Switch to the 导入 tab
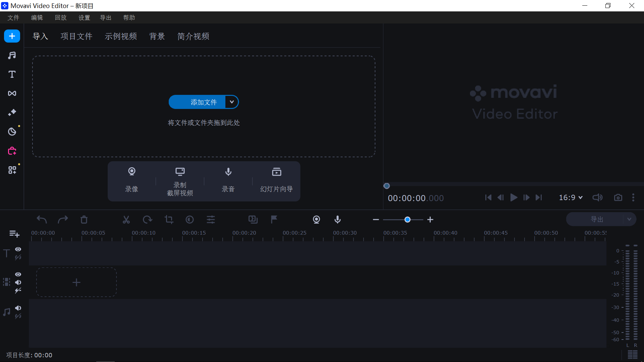The height and width of the screenshot is (362, 644). tap(40, 36)
